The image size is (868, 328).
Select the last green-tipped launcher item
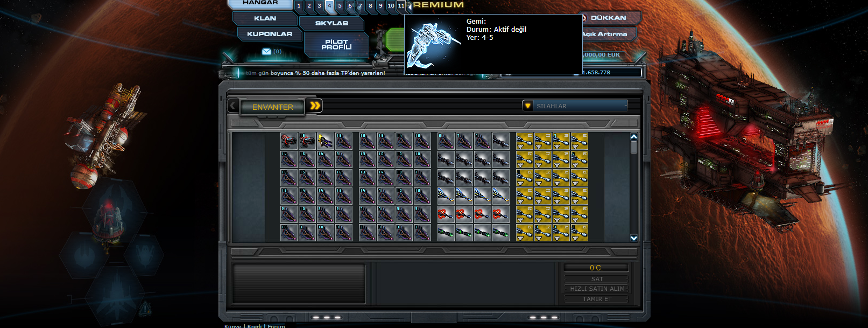[501, 233]
